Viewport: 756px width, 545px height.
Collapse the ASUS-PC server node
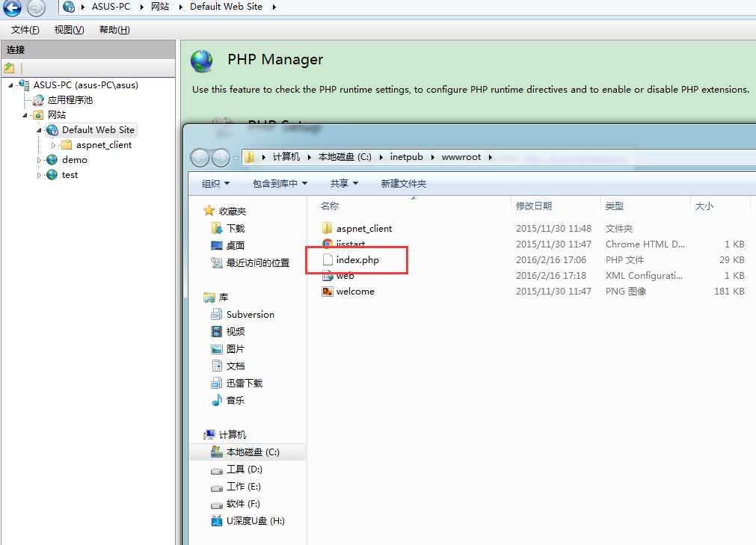[x=10, y=85]
